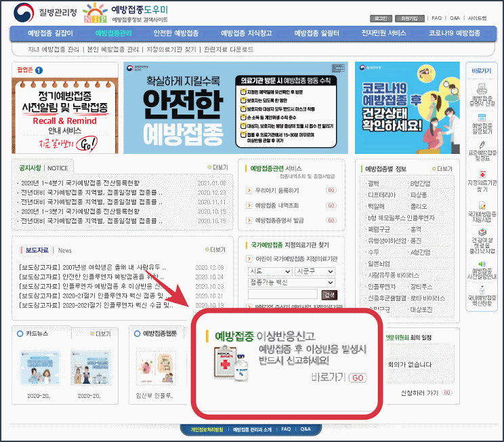Click 더보기 in 예방접종별 정보 section
Image resolution: width=504 pixels, height=442 pixels.
pos(442,169)
